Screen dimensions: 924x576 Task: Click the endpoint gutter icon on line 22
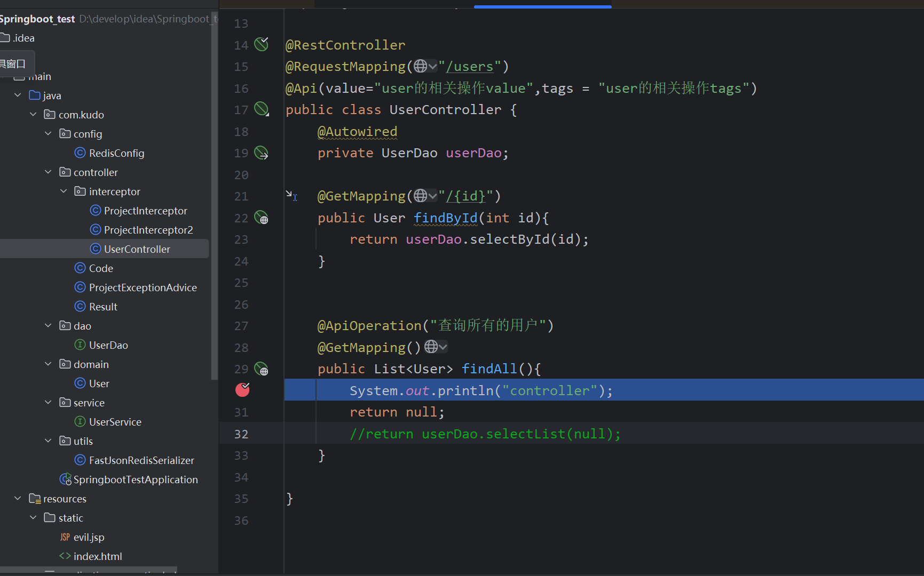(x=262, y=218)
